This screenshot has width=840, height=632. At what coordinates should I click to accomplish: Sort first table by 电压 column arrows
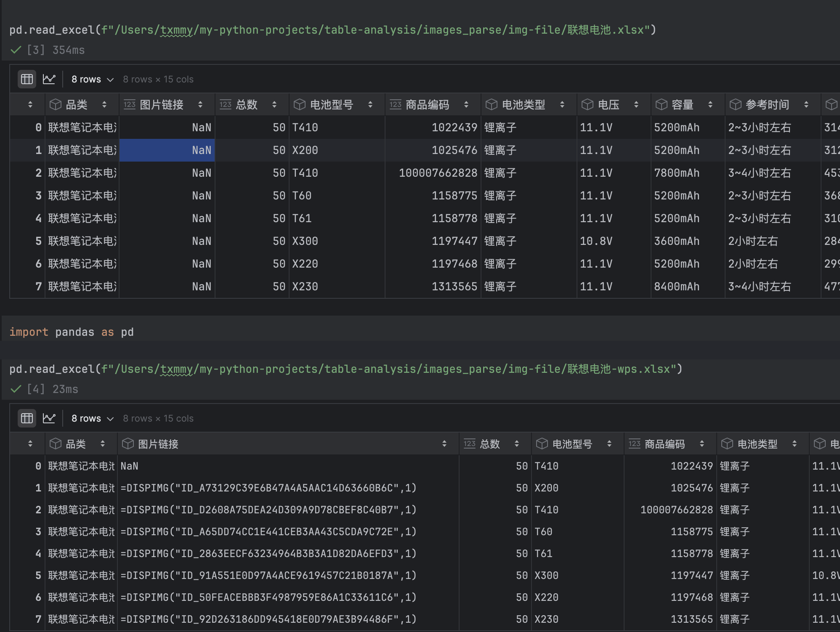[x=636, y=105]
